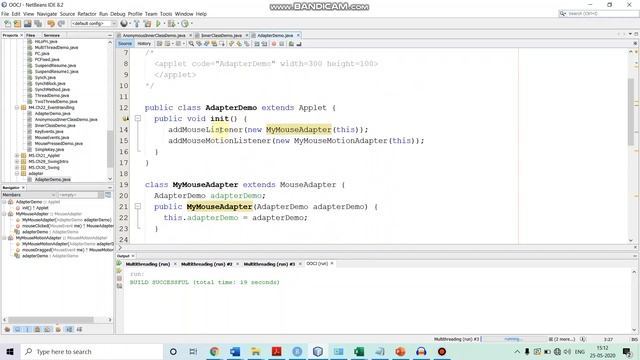The width and height of the screenshot is (640, 360).
Task: Click the Save All toolbar icon
Action: pos(38,24)
